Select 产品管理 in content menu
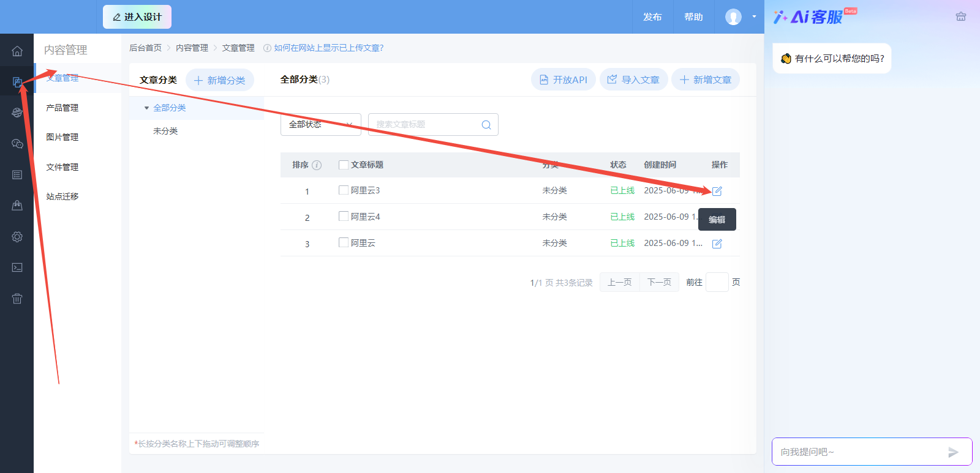Image resolution: width=980 pixels, height=473 pixels. tap(62, 108)
